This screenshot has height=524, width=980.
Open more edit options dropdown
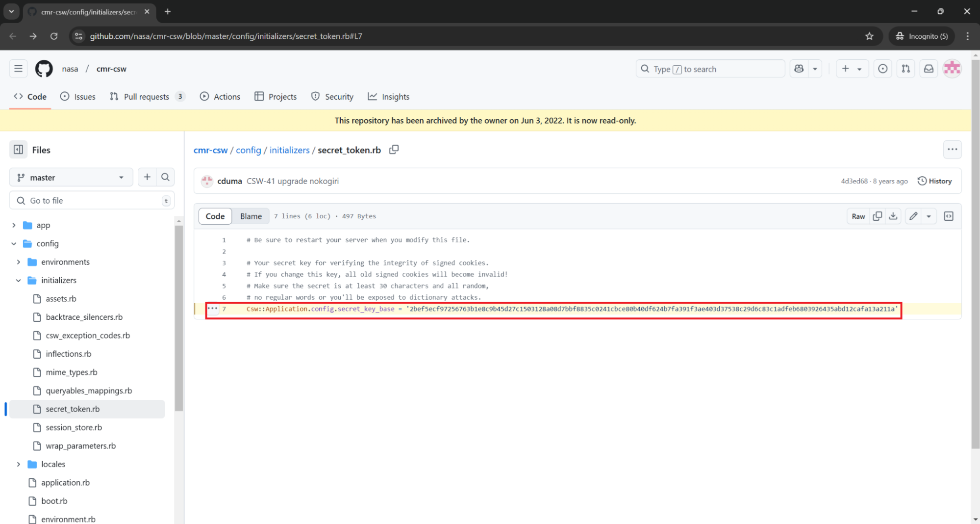coord(929,216)
